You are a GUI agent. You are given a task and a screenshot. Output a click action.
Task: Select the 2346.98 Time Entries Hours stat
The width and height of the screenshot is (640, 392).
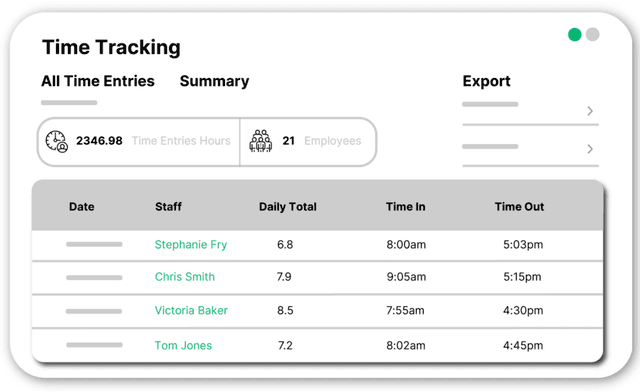(139, 142)
